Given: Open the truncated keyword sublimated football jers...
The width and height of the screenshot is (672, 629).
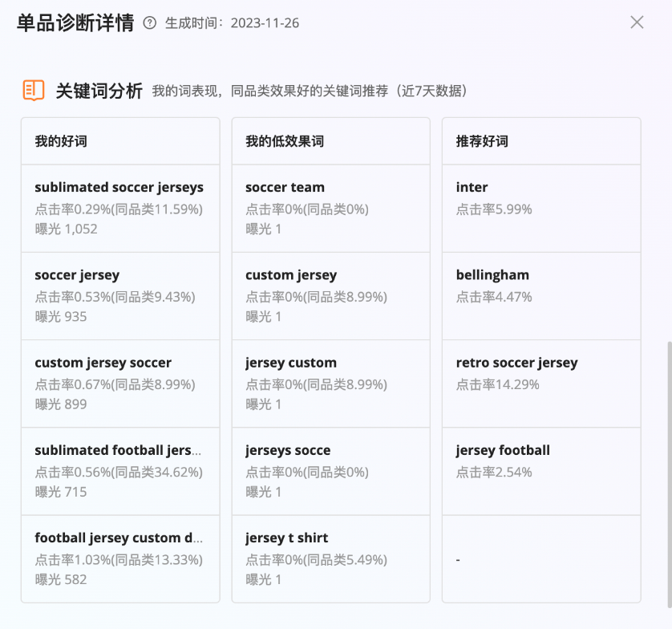Looking at the screenshot, I should pyautogui.click(x=116, y=450).
